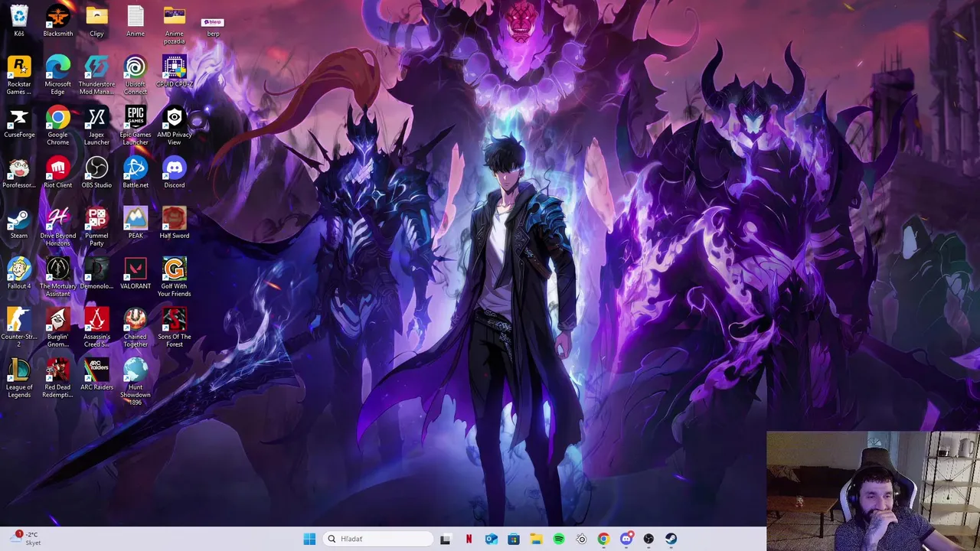The image size is (980, 551).
Task: Launch CPUID CPU-Z shortcut
Action: pos(174,71)
